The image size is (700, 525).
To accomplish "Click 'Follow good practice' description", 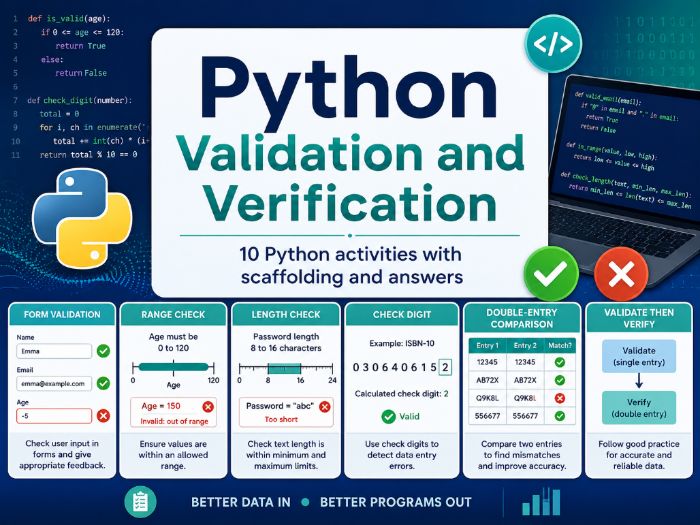I will (x=639, y=455).
